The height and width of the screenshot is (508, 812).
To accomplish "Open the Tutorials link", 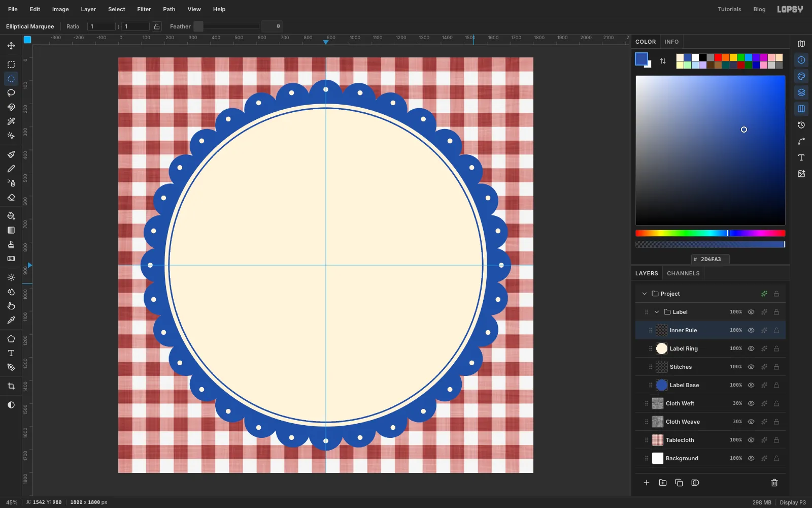I will tap(729, 9).
